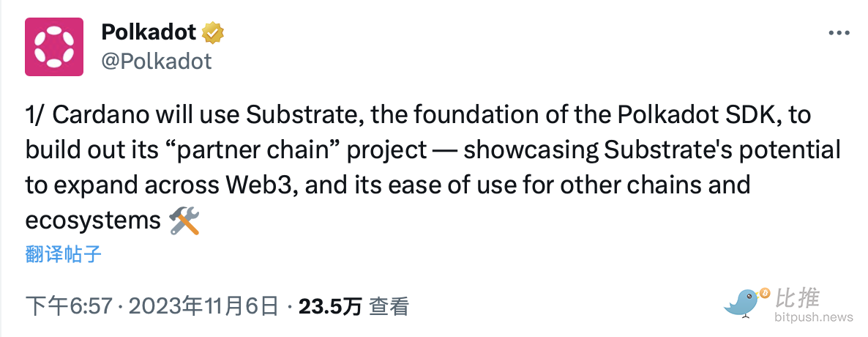Open the @Polkadot handle link
868x337 pixels.
click(x=156, y=61)
